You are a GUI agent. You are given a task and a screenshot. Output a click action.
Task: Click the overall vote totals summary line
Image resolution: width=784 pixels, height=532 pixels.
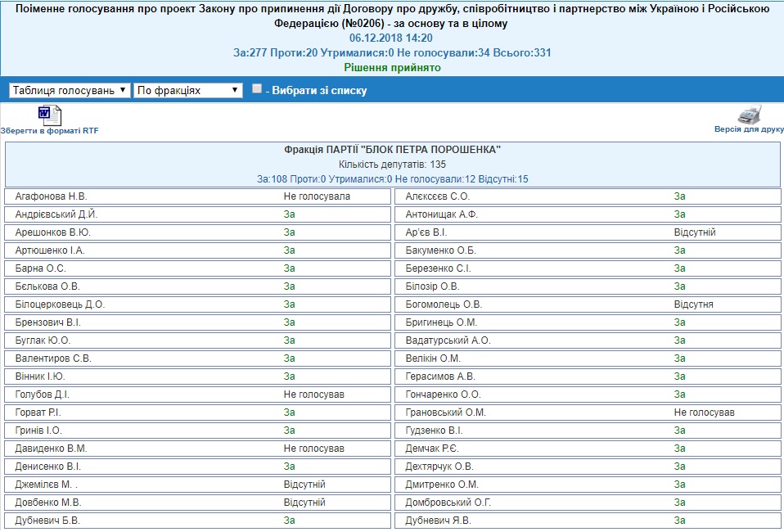pos(392,52)
